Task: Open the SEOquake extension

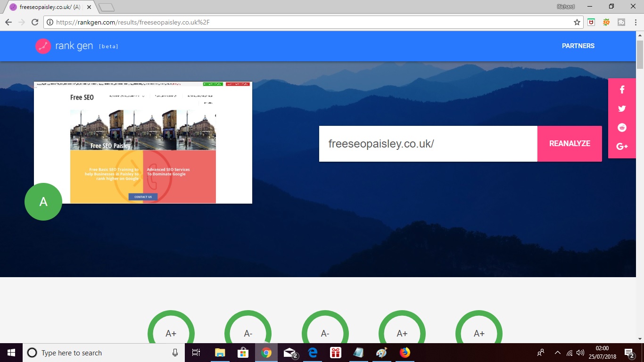Action: click(606, 22)
